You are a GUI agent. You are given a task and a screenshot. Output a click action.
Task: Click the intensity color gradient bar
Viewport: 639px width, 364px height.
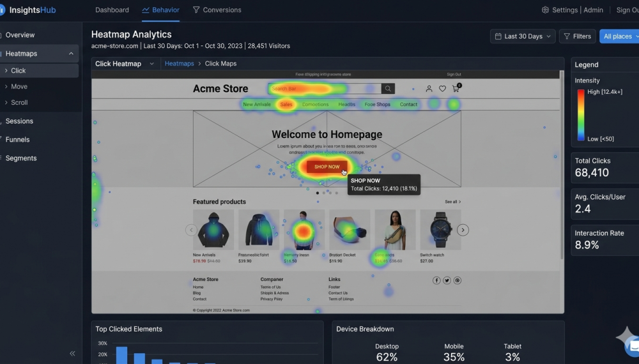click(x=581, y=115)
